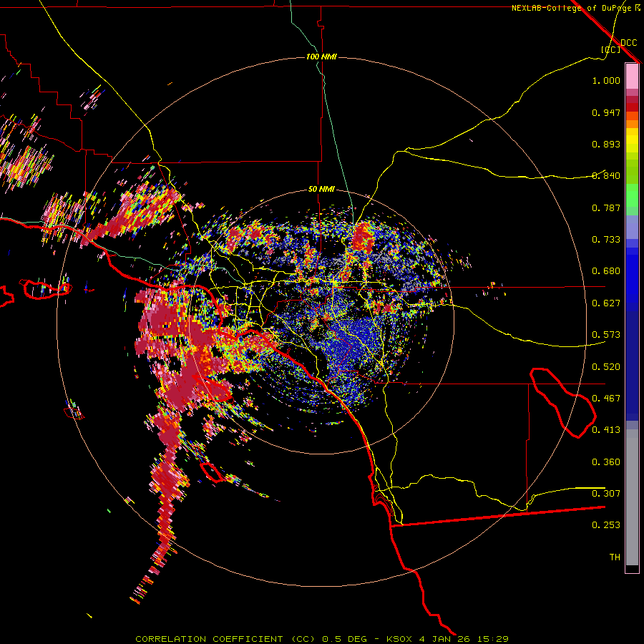The height and width of the screenshot is (644, 644).
Task: Click the 0.627 scale value
Action: click(x=606, y=303)
